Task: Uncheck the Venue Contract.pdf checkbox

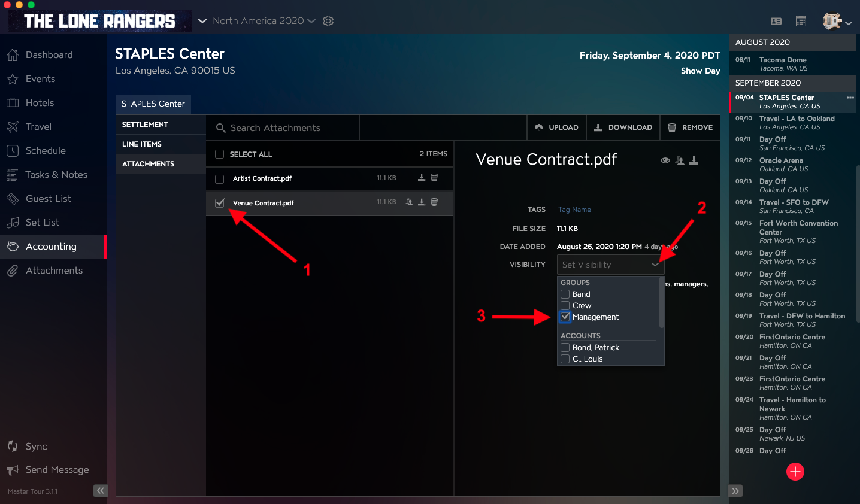Action: pos(220,203)
